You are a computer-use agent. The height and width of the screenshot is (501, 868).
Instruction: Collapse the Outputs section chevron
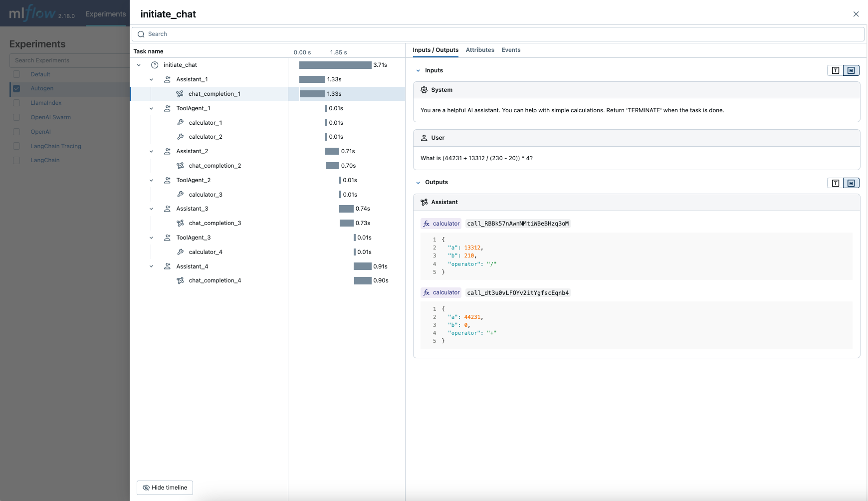pos(418,182)
